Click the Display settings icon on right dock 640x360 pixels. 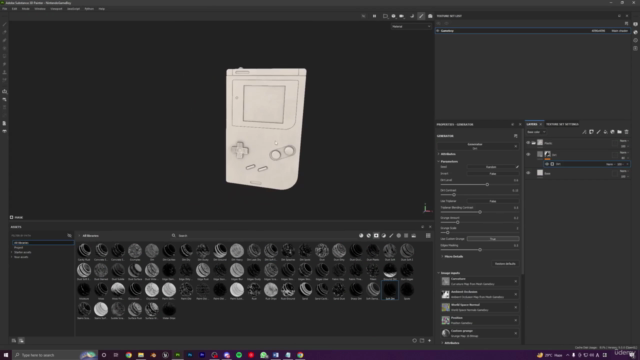(x=636, y=24)
